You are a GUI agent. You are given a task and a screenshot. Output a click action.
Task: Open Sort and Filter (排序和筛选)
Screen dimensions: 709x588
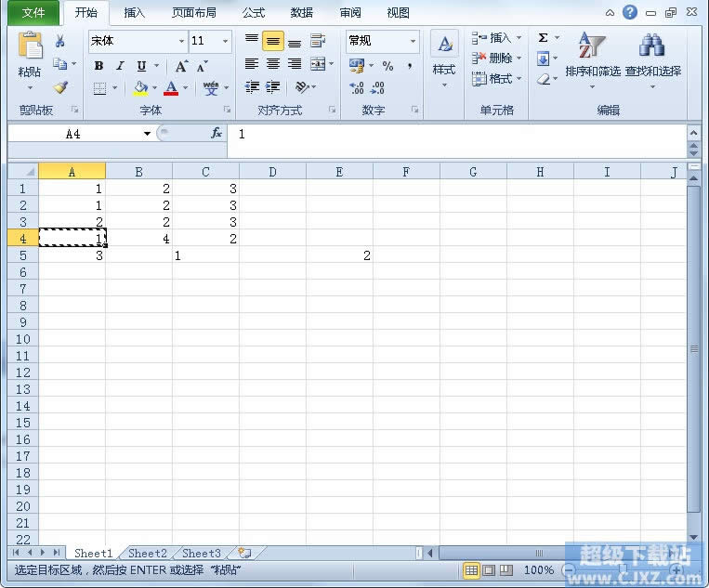click(x=592, y=59)
